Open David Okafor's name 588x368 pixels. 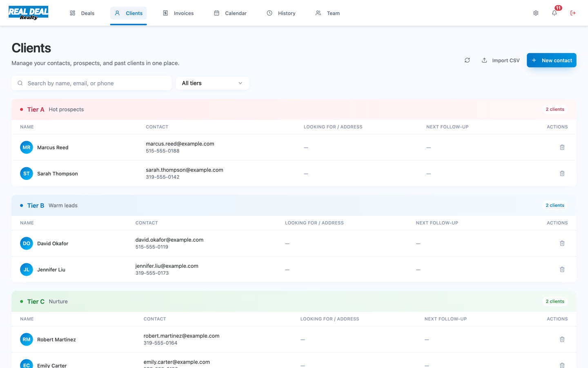[53, 244]
